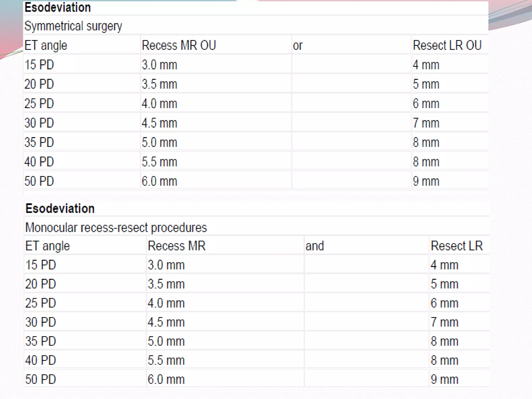532x399 pixels.
Task: Select 50 PD in the Monocular table
Action: (x=41, y=379)
